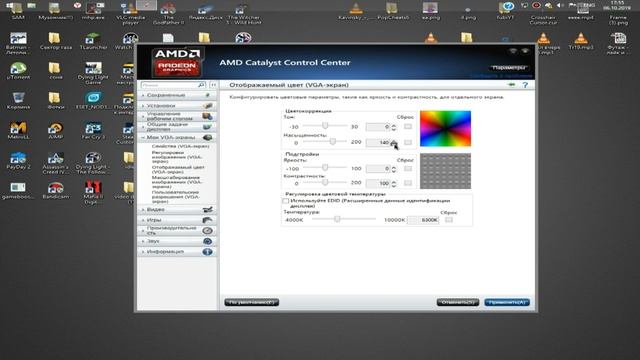Click the Яркость slider handle
Screen dimensions: 640x360
(325, 168)
